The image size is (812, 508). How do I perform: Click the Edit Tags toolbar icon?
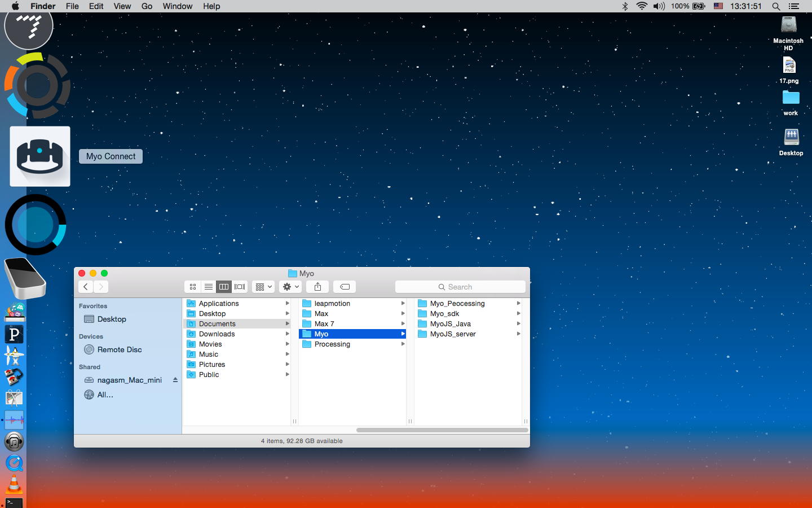tap(345, 287)
